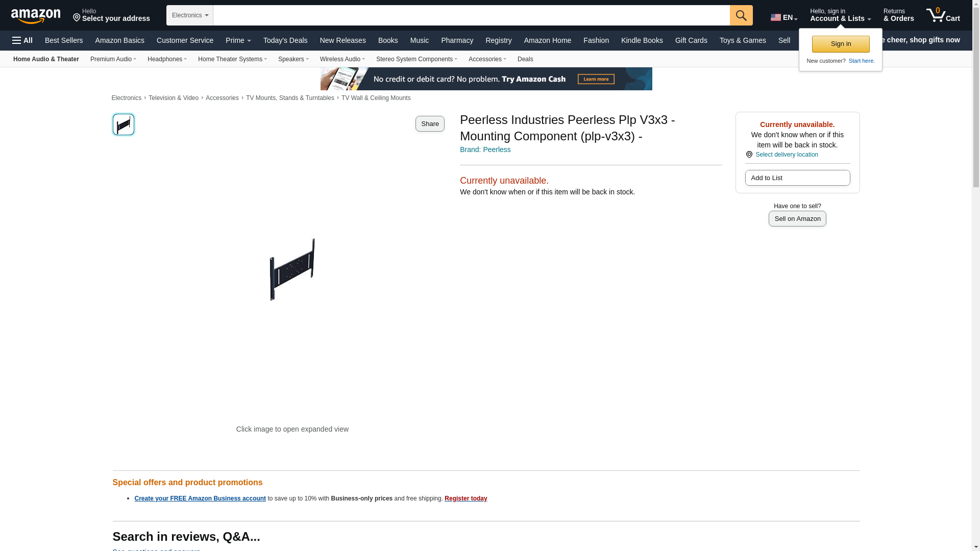Screen dimensions: 980x551
Task: Expand the Electronics search category dropdown
Action: pos(190,15)
